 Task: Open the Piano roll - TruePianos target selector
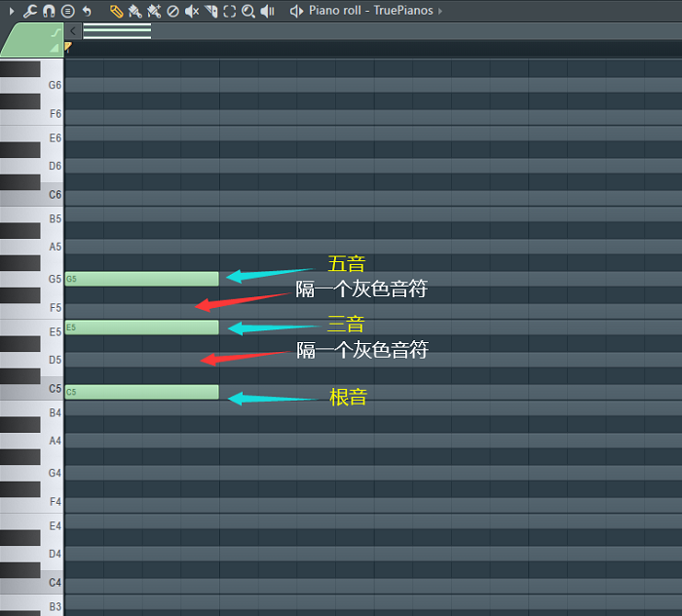tap(370, 11)
